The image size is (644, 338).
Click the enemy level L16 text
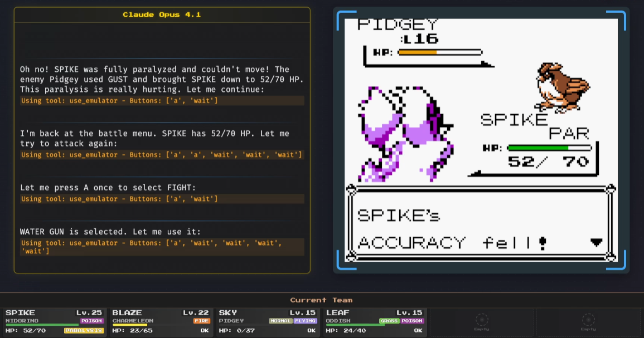click(420, 39)
